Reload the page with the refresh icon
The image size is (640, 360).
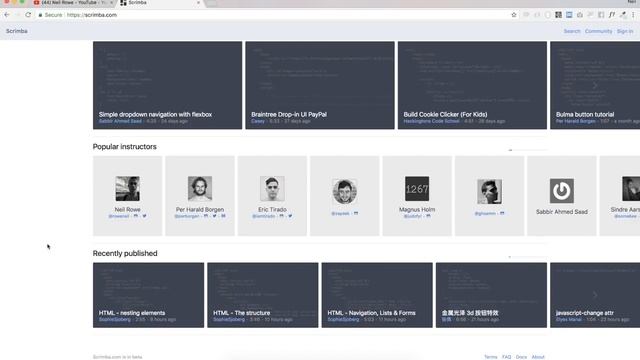tap(28, 15)
